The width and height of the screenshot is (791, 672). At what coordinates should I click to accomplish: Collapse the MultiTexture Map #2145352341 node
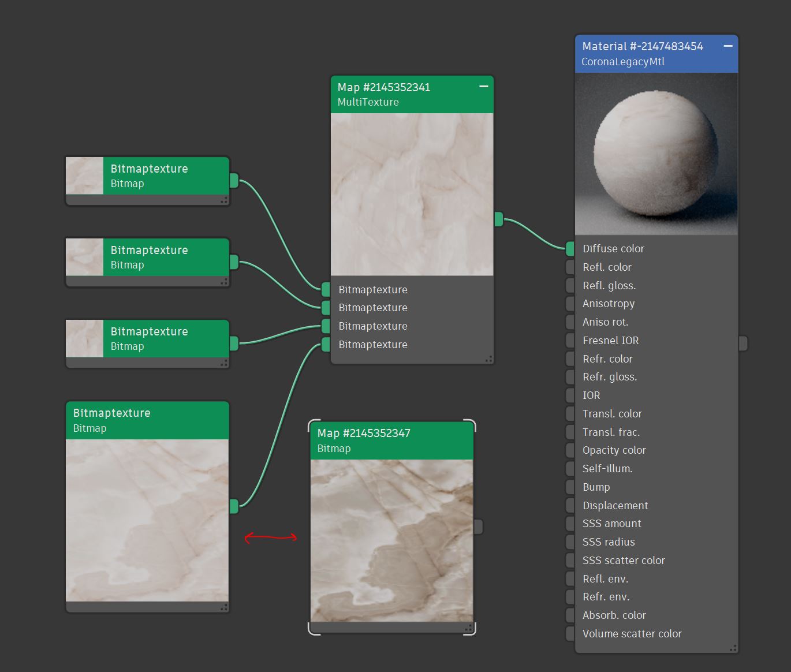(484, 87)
